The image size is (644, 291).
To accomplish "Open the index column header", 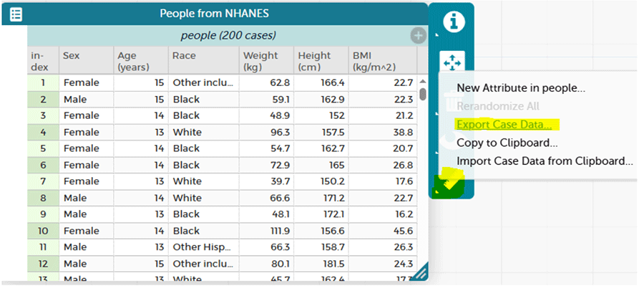I will 43,61.
